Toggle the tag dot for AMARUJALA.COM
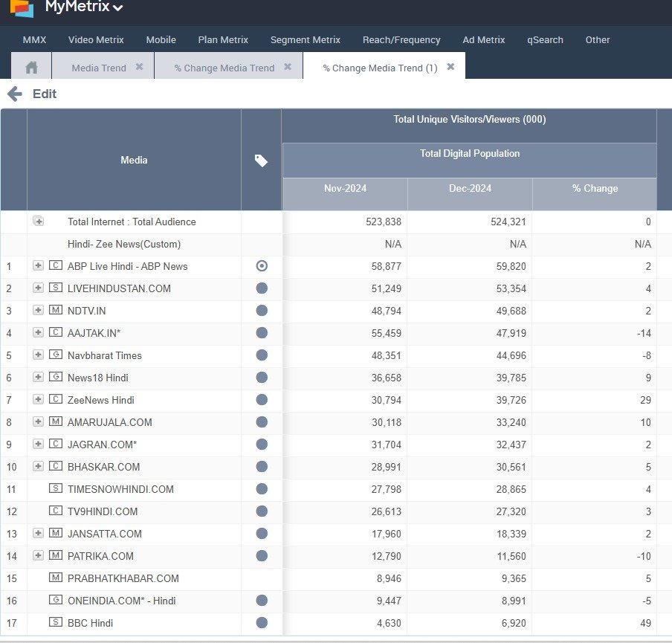 (262, 421)
